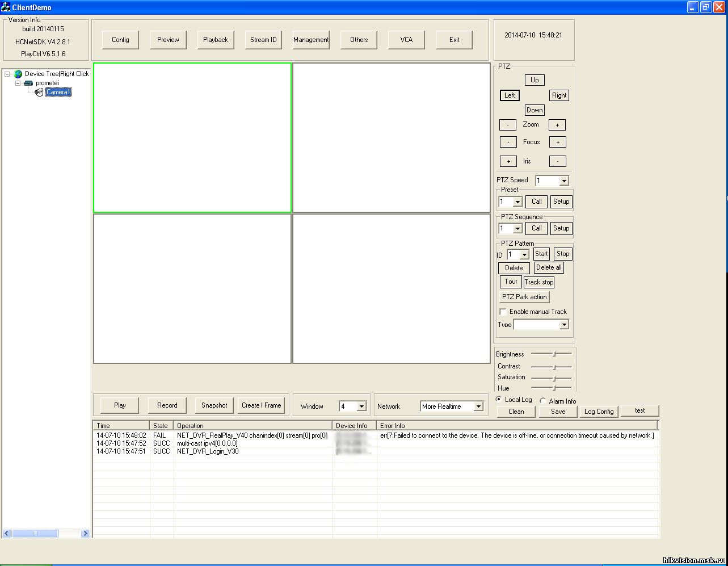Click Iris minus button
The width and height of the screenshot is (728, 566).
558,161
